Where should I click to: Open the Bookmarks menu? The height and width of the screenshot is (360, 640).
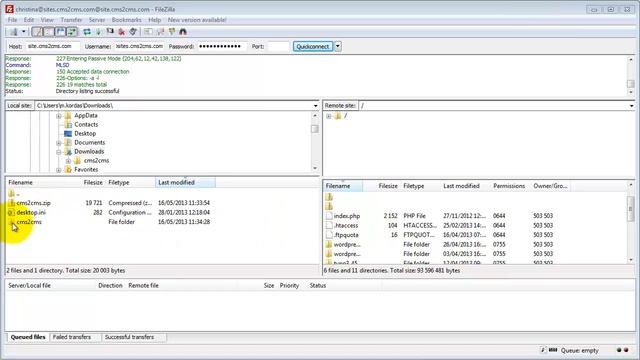pyautogui.click(x=127, y=20)
